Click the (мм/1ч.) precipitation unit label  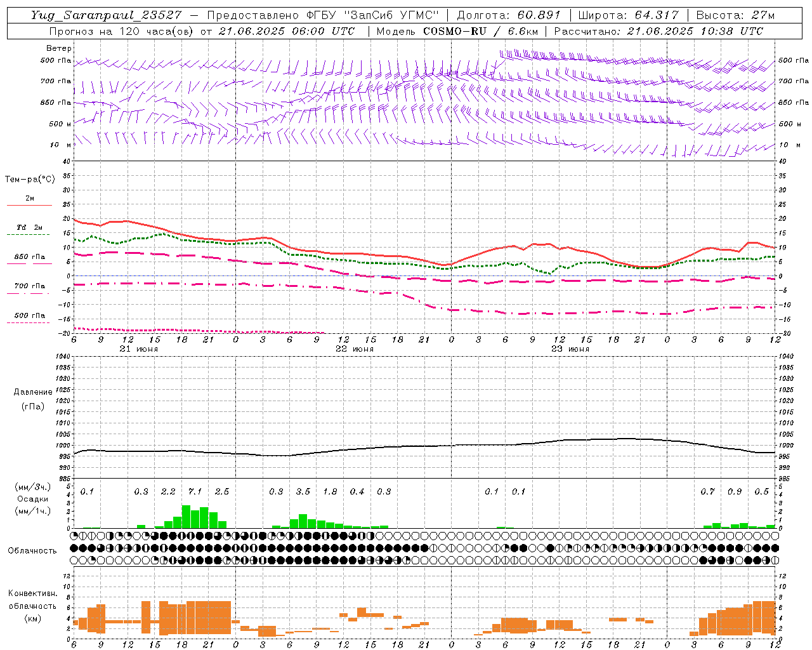[x=32, y=510]
